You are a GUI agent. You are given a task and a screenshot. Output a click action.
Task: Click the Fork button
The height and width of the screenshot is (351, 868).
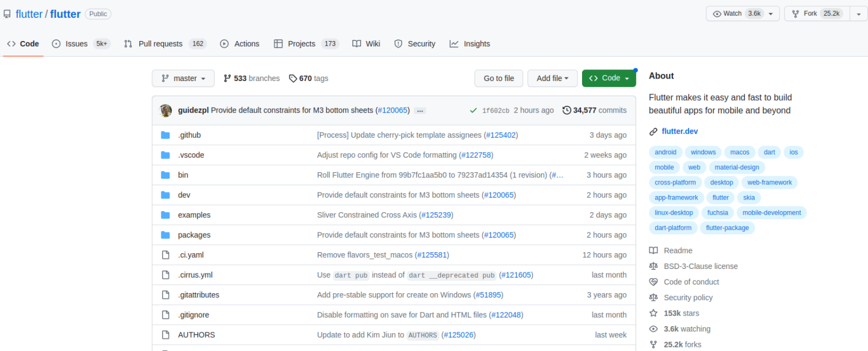coord(816,14)
